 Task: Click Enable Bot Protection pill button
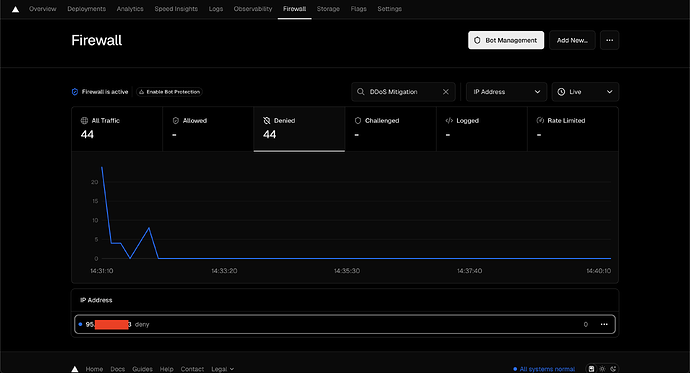[169, 92]
